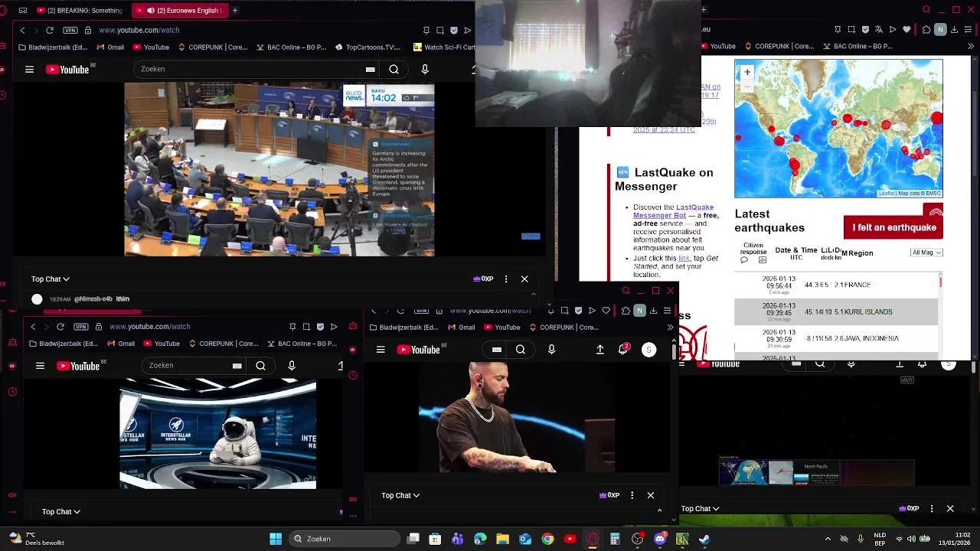Open the All Mag magnitude dropdown
Image resolution: width=980 pixels, height=551 pixels.
point(926,253)
